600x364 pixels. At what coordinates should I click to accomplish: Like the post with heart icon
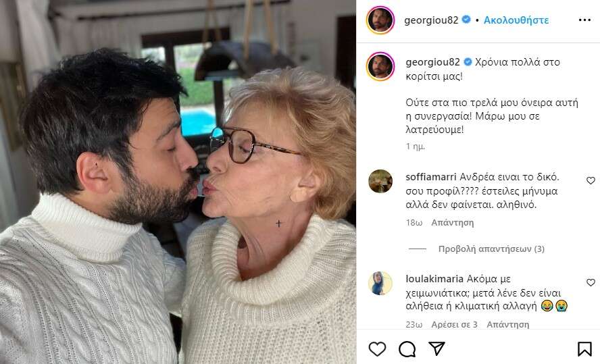coord(377,348)
